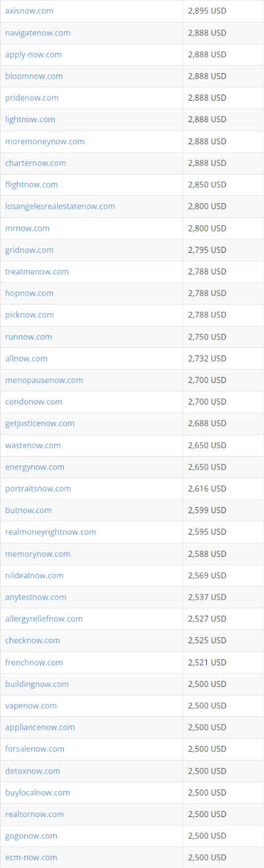Select the anytestnow.com domain
The image size is (264, 868).
(36, 597)
